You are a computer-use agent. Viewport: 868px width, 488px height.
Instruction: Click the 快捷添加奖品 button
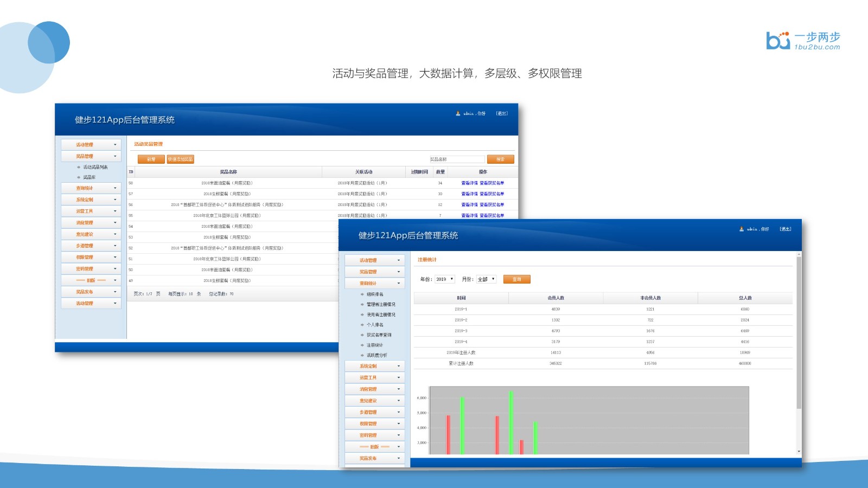[x=180, y=159]
